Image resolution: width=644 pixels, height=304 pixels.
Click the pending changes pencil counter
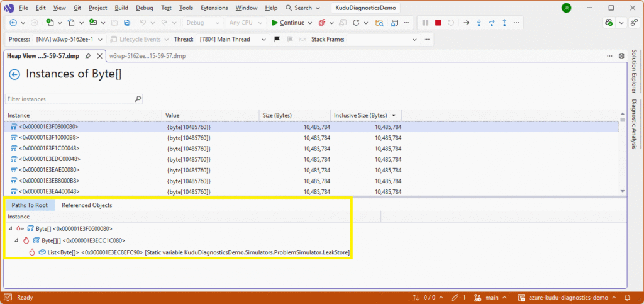(x=458, y=298)
